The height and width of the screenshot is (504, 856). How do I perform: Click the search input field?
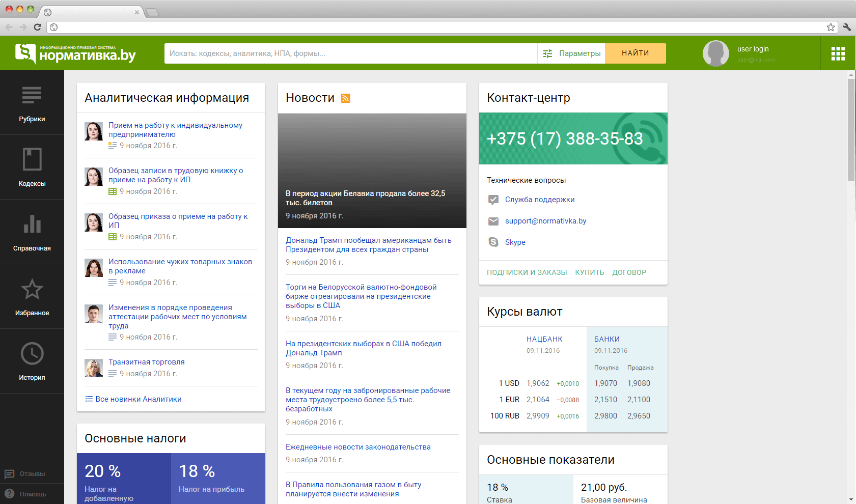pyautogui.click(x=350, y=53)
